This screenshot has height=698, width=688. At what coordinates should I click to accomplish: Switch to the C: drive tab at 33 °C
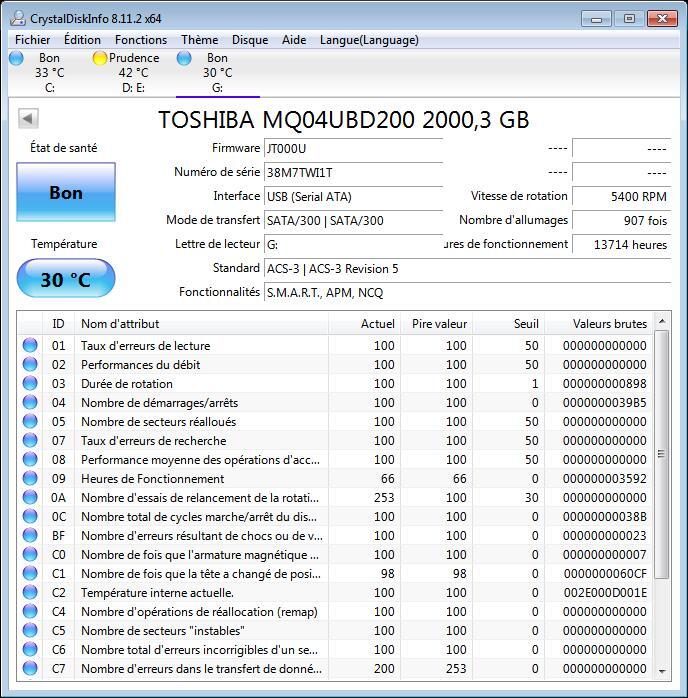49,73
